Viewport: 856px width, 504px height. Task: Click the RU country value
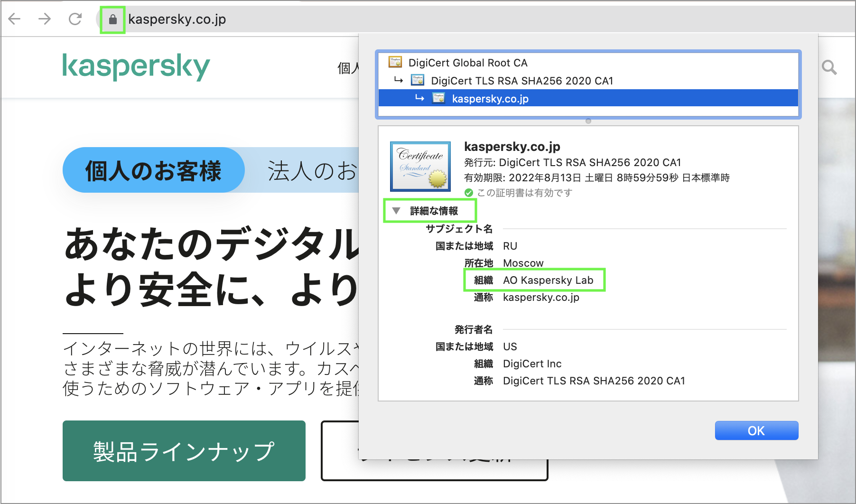click(x=510, y=246)
